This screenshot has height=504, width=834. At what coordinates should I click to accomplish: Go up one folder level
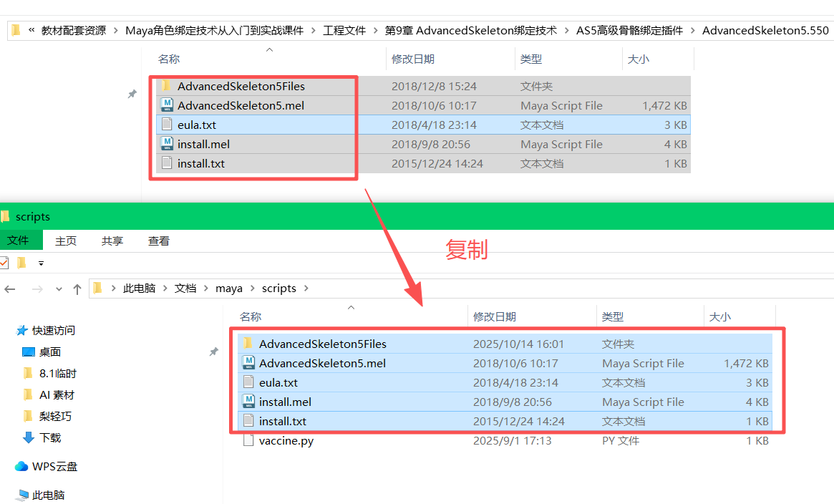[77, 289]
